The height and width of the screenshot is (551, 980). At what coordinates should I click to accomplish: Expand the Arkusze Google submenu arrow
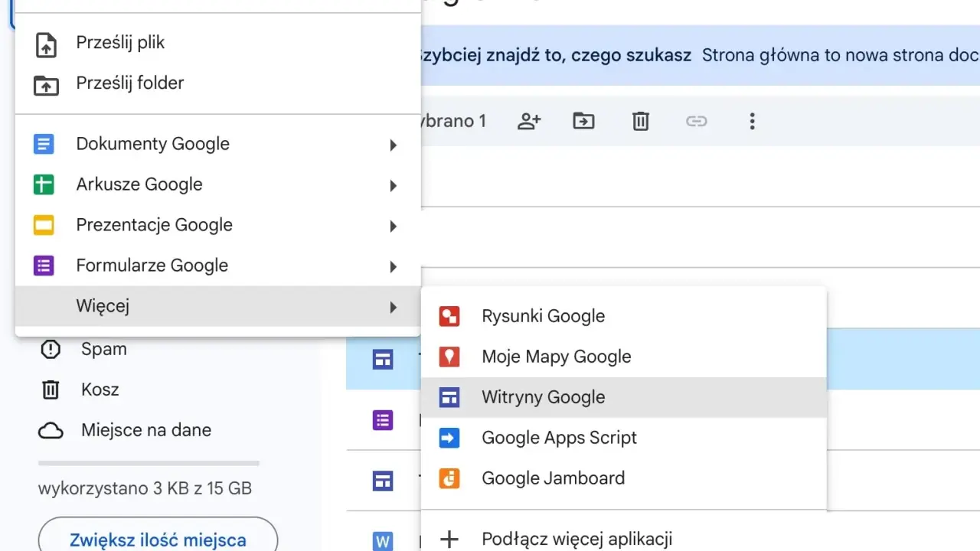coord(393,185)
